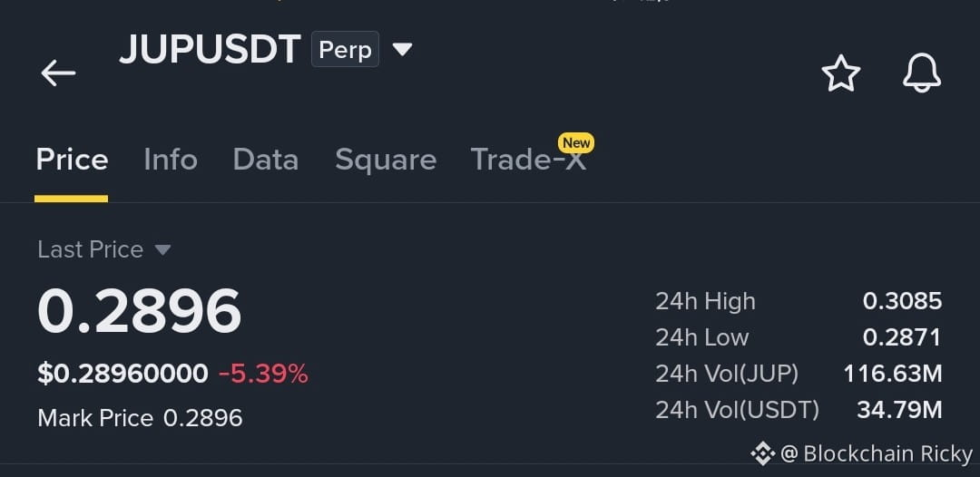Go back using the left arrow
980x477 pixels.
coord(58,73)
